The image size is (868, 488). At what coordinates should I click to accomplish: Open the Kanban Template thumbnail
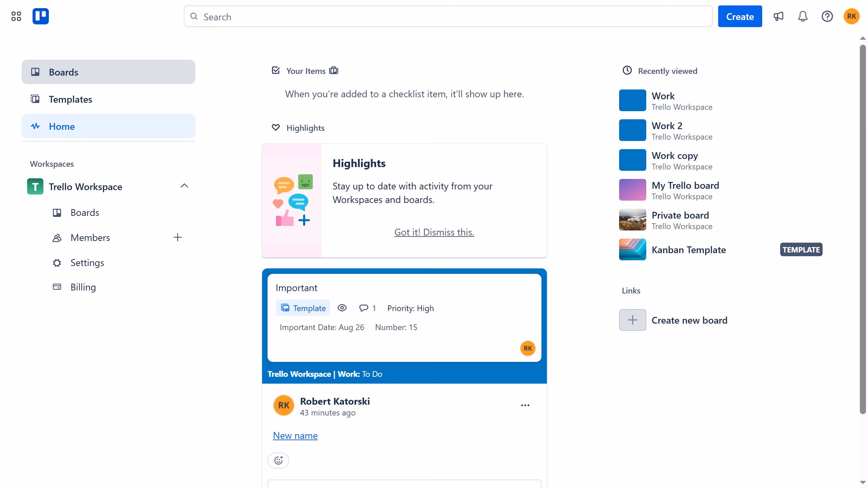point(633,249)
